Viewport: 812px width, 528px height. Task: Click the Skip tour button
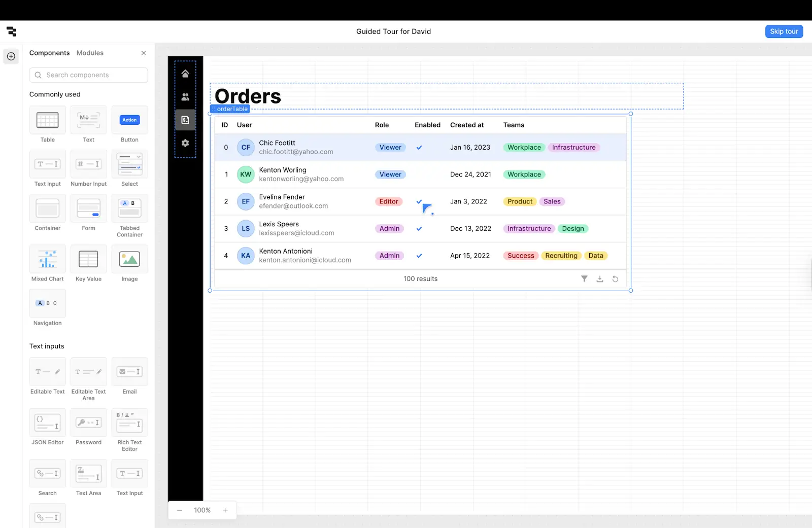pos(784,31)
